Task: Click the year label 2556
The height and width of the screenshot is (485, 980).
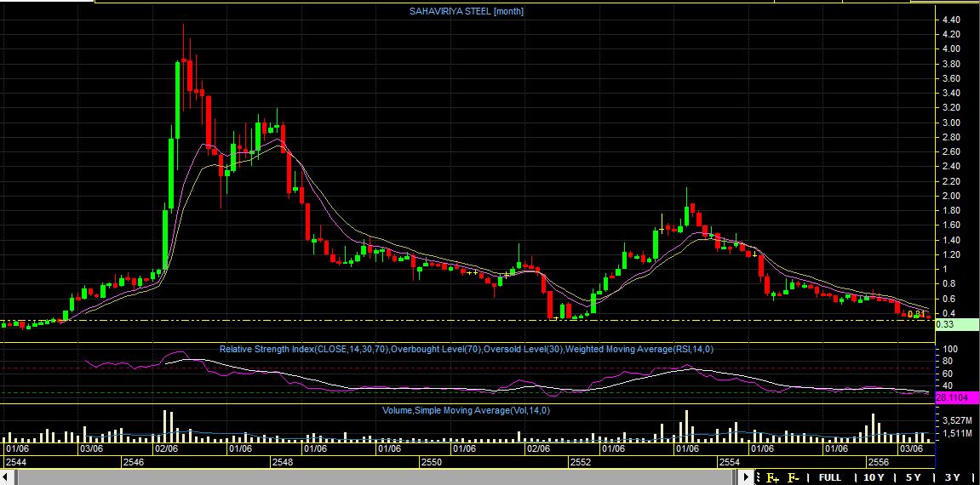Action: click(x=878, y=463)
